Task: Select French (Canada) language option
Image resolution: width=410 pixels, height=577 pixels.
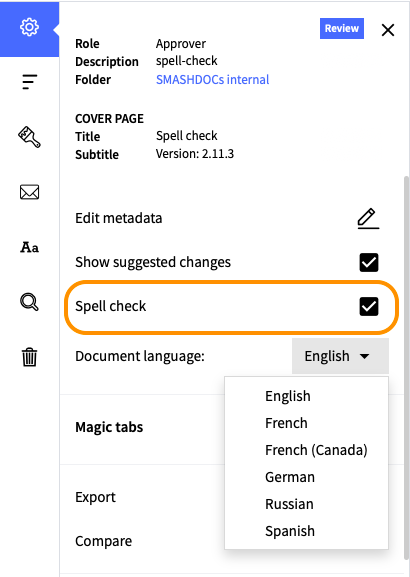Action: click(x=316, y=450)
